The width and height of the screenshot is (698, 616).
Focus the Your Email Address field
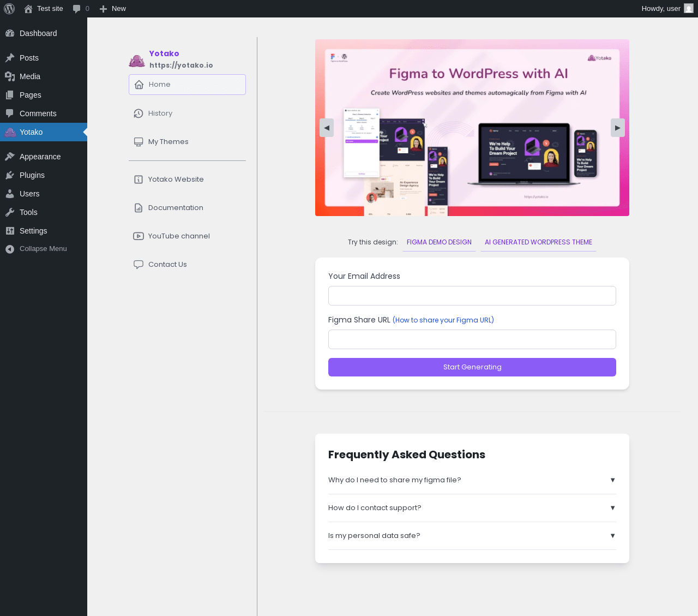click(x=472, y=296)
